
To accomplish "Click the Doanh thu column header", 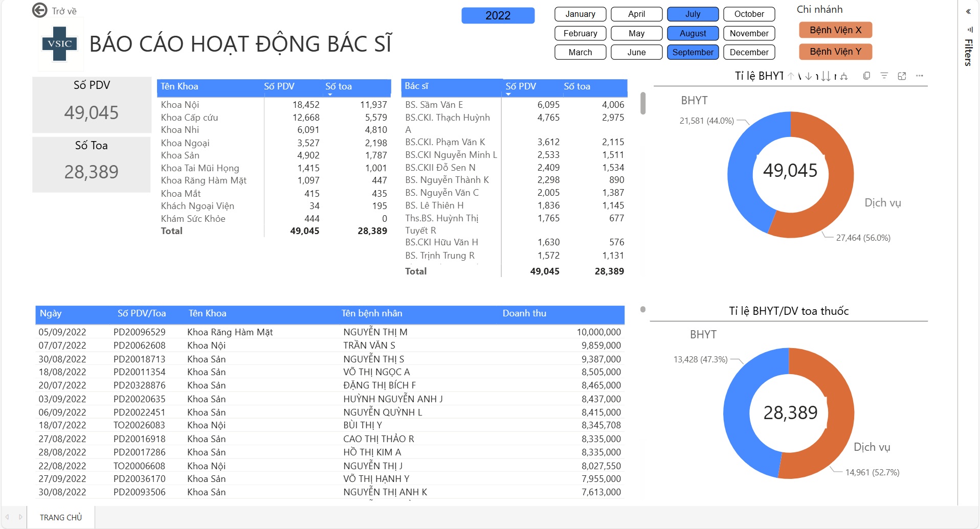I will pyautogui.click(x=524, y=313).
